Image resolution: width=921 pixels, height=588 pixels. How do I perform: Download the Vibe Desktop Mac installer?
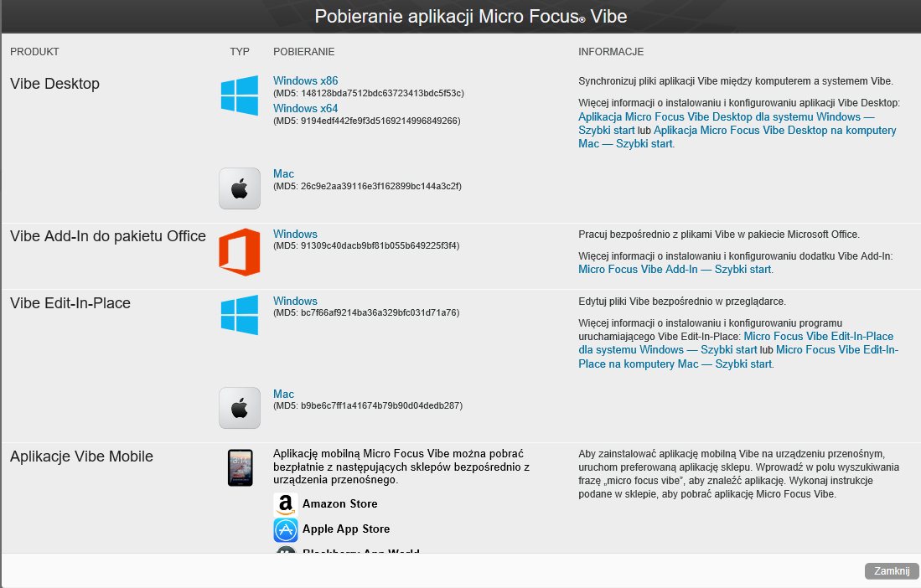tap(283, 174)
